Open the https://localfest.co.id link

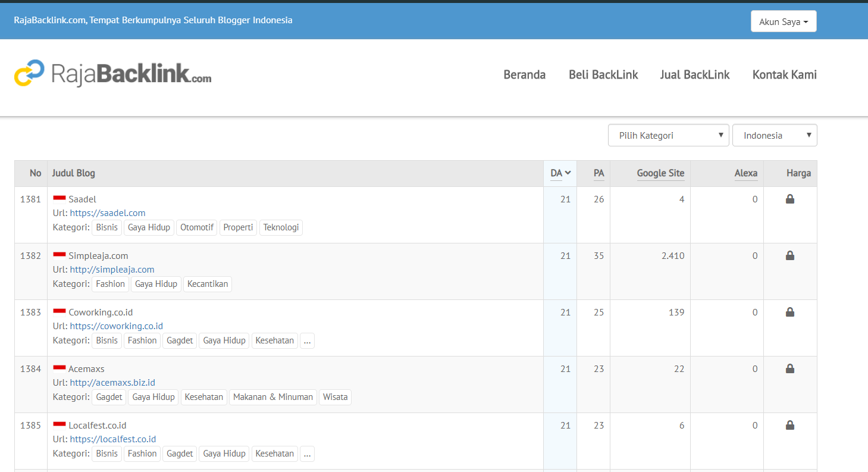[113, 439]
